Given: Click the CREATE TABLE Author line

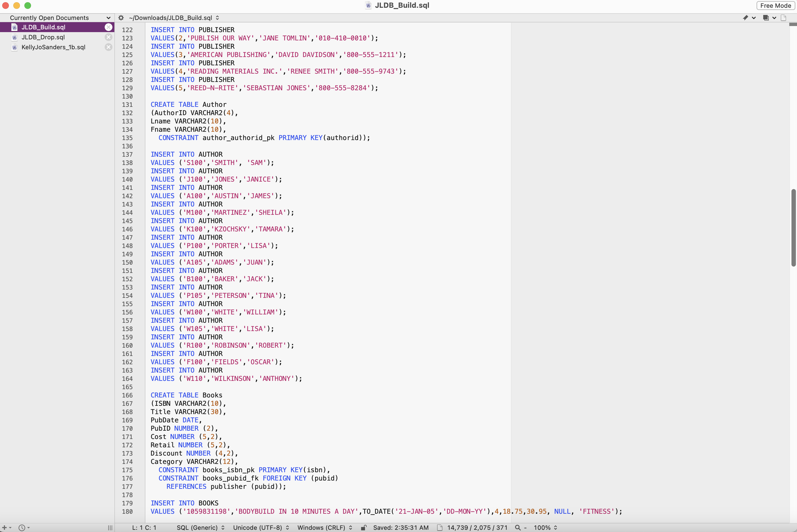Looking at the screenshot, I should tap(188, 105).
